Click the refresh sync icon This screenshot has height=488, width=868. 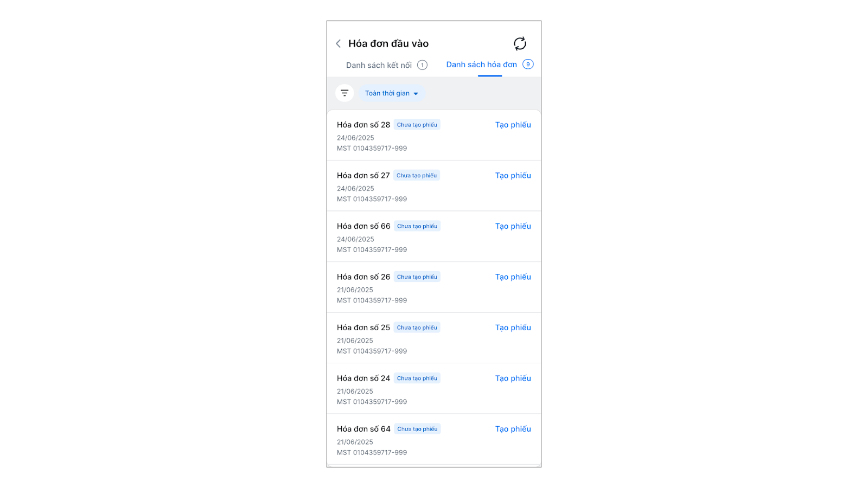[520, 43]
